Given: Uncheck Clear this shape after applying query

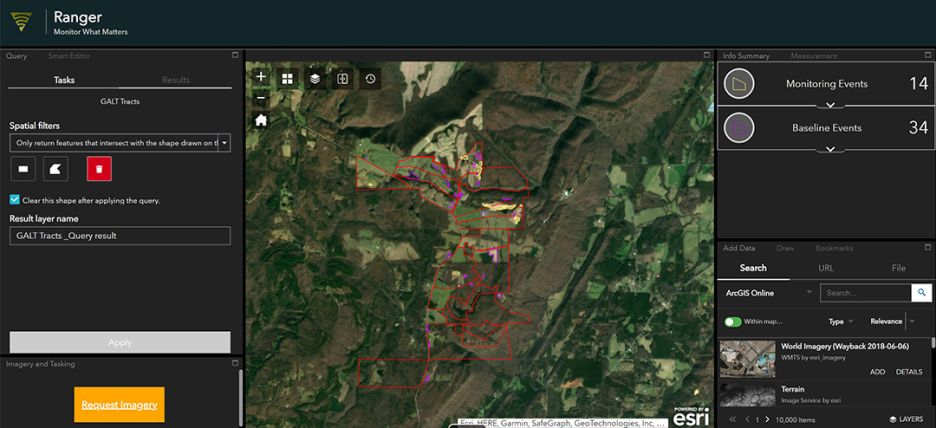Looking at the screenshot, I should coord(15,200).
